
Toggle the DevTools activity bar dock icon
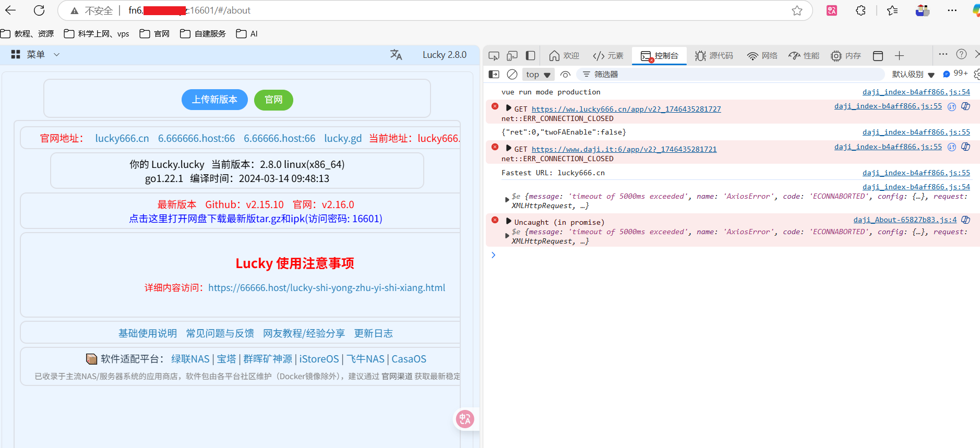[530, 56]
